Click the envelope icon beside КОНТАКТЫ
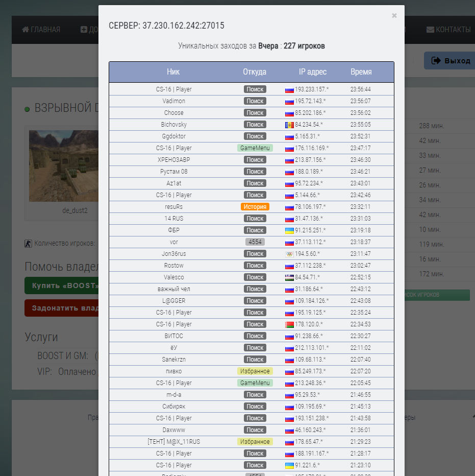The image size is (475, 476). click(430, 30)
